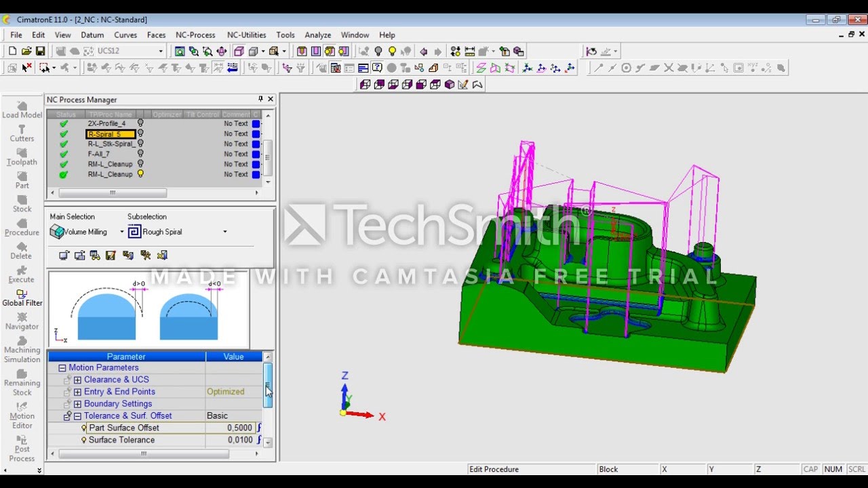The height and width of the screenshot is (488, 868).
Task: Select the Part guide step
Action: (22, 180)
